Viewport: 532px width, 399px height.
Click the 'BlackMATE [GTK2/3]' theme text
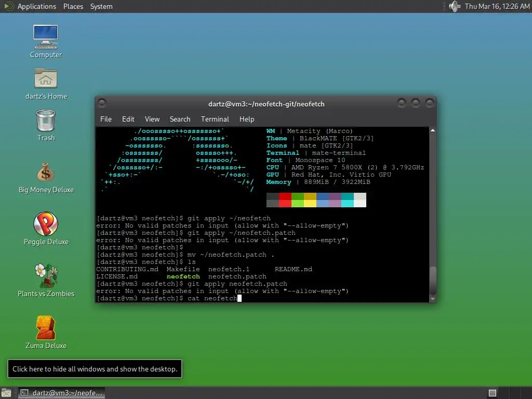click(x=337, y=138)
